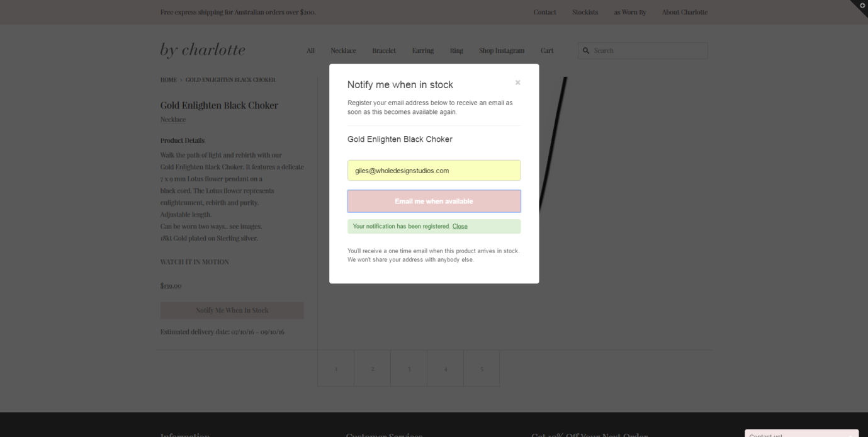This screenshot has width=868, height=437.
Task: Click the corner badge icon at top right
Action: [x=861, y=6]
